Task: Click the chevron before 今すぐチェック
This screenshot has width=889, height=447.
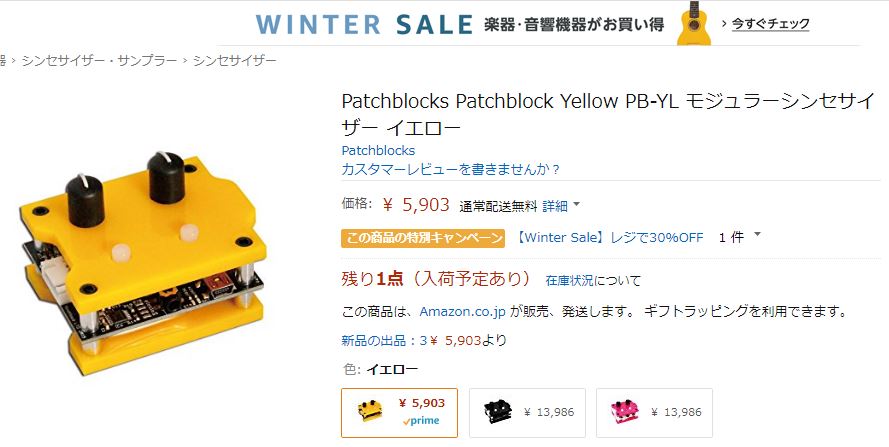Action: coord(724,24)
